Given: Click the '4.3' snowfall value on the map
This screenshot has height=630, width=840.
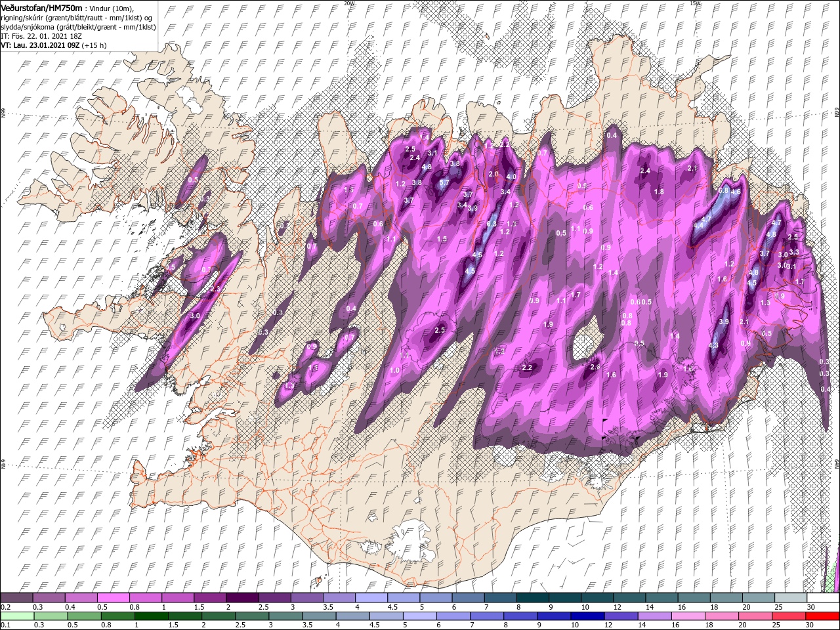Looking at the screenshot, I should (x=714, y=345).
